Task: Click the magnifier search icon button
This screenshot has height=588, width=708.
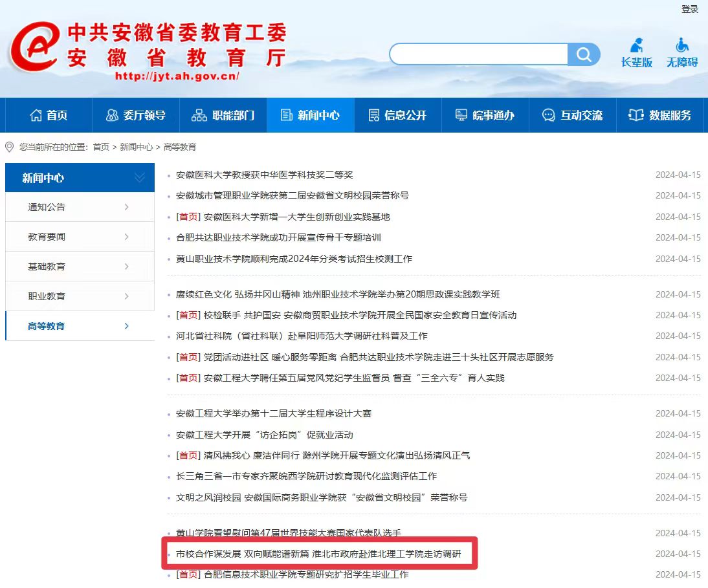Action: pos(584,54)
